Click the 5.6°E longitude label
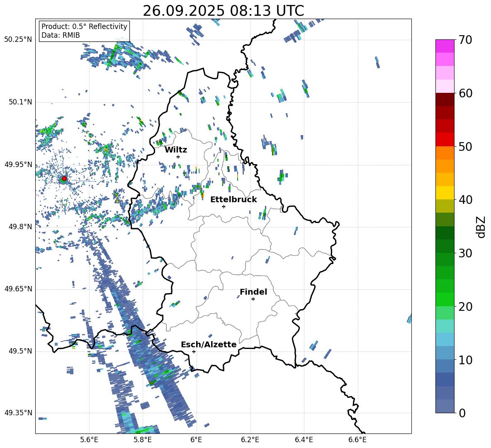This screenshot has width=491, height=448. pyautogui.click(x=89, y=440)
